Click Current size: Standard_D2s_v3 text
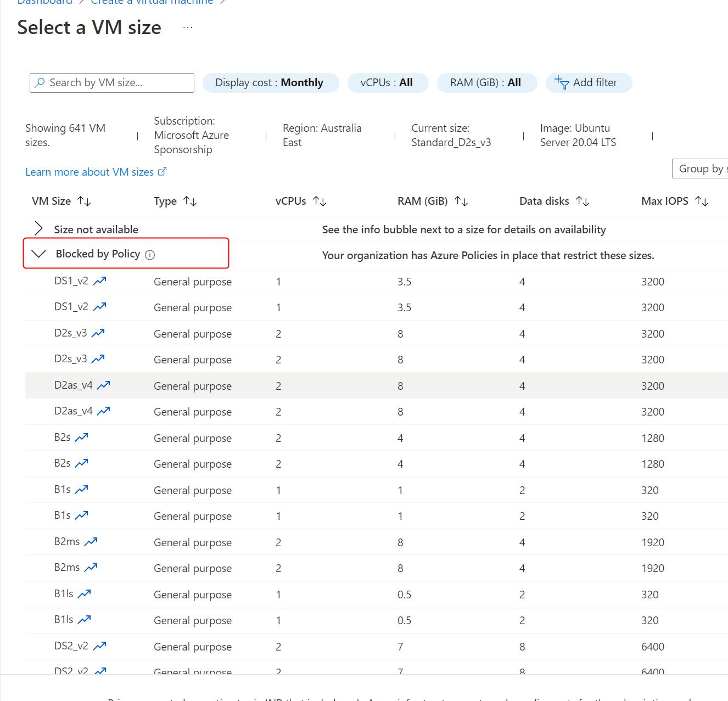Viewport: 728px width, 701px height. click(x=451, y=135)
